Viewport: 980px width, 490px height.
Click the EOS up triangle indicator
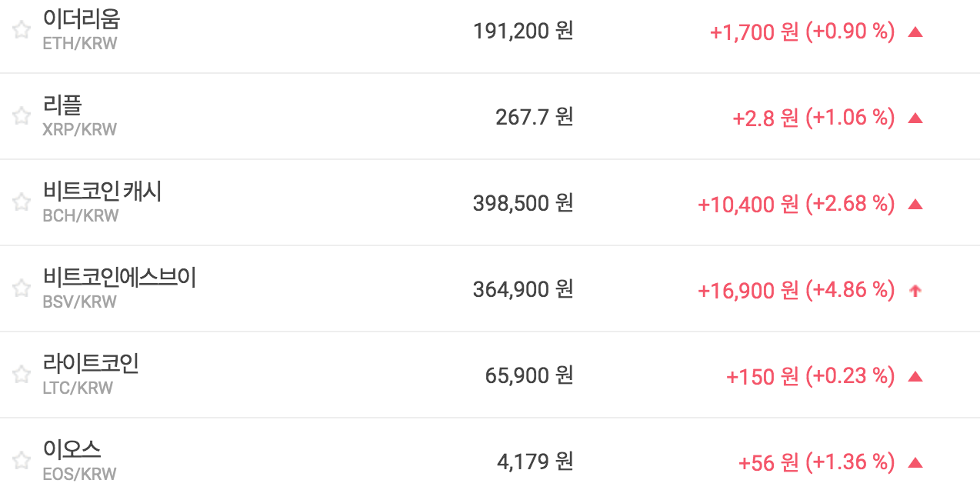click(915, 463)
